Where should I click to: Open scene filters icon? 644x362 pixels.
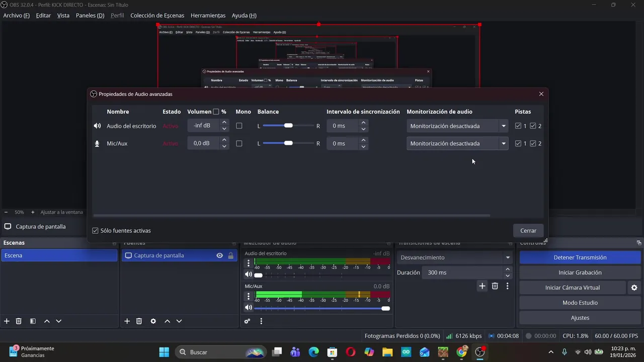coord(33,321)
